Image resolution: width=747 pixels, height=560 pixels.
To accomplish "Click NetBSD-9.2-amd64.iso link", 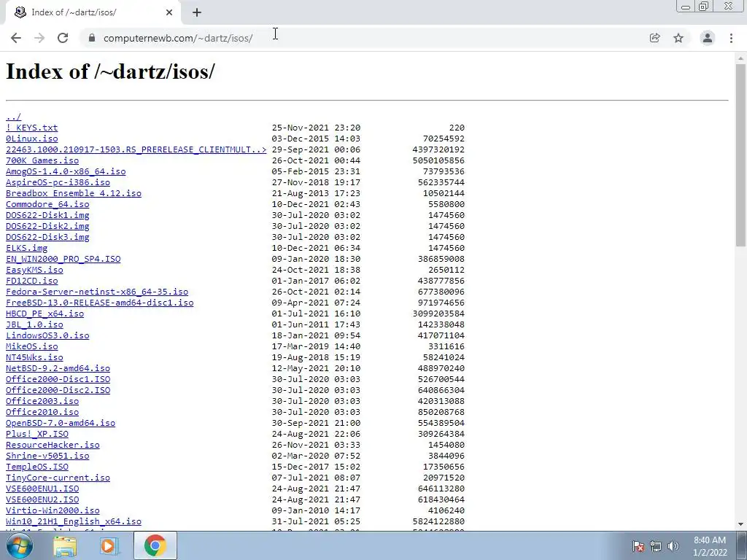I will [58, 368].
